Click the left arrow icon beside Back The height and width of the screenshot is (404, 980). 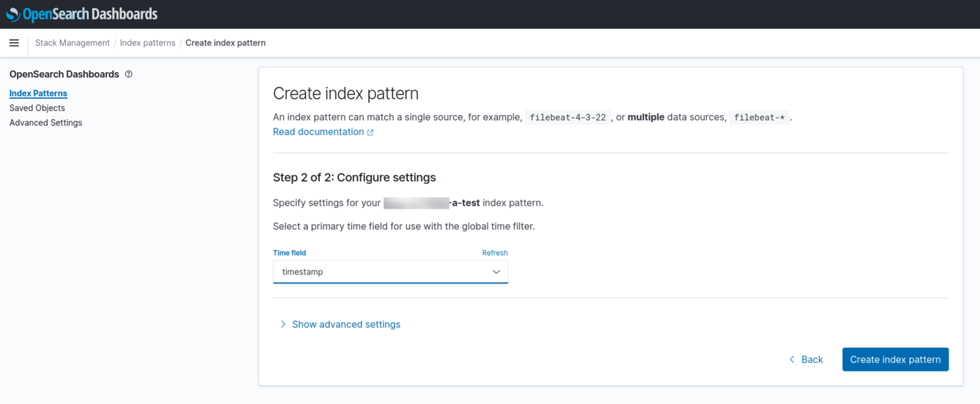pos(792,359)
